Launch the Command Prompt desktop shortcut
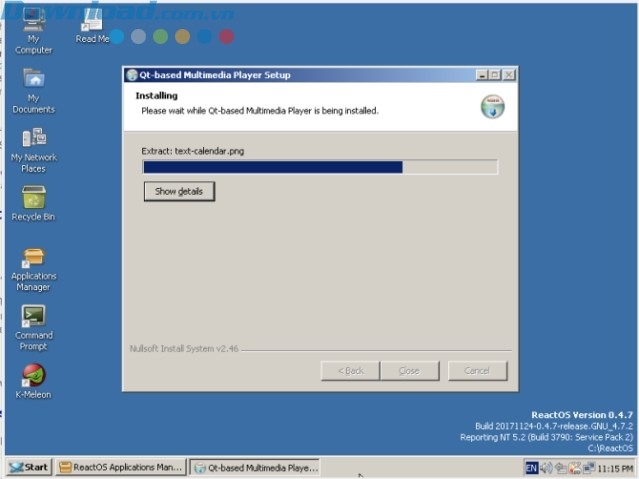The height and width of the screenshot is (479, 639). pos(33,328)
